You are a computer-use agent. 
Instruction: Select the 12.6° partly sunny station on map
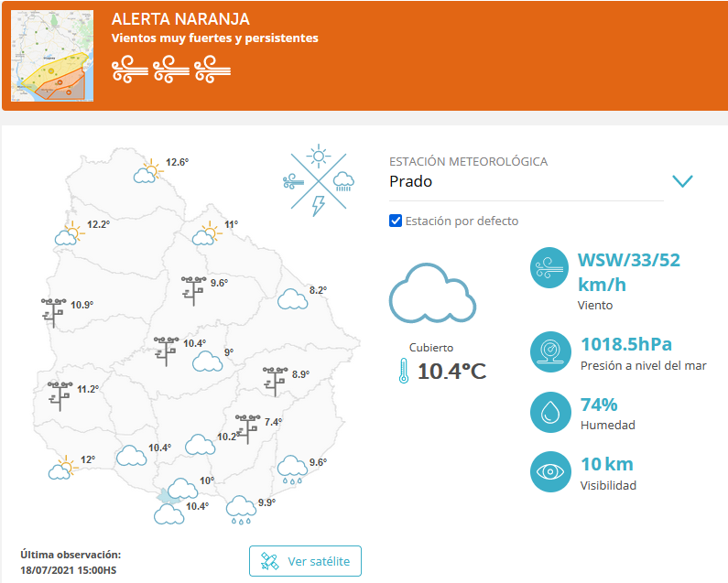click(x=147, y=170)
